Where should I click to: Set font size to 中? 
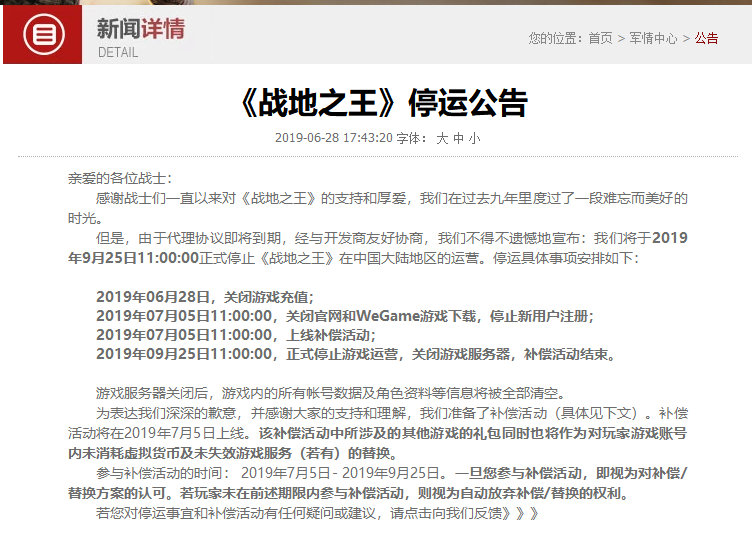click(458, 139)
